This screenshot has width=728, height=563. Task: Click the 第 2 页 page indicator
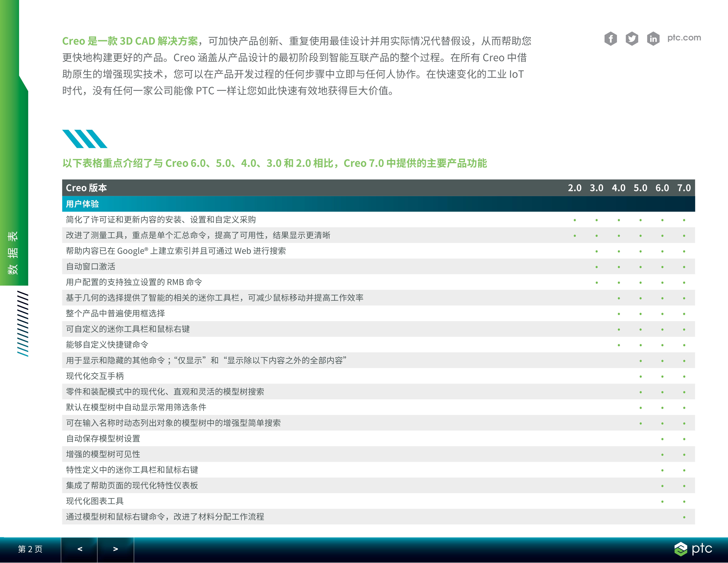coord(30,549)
